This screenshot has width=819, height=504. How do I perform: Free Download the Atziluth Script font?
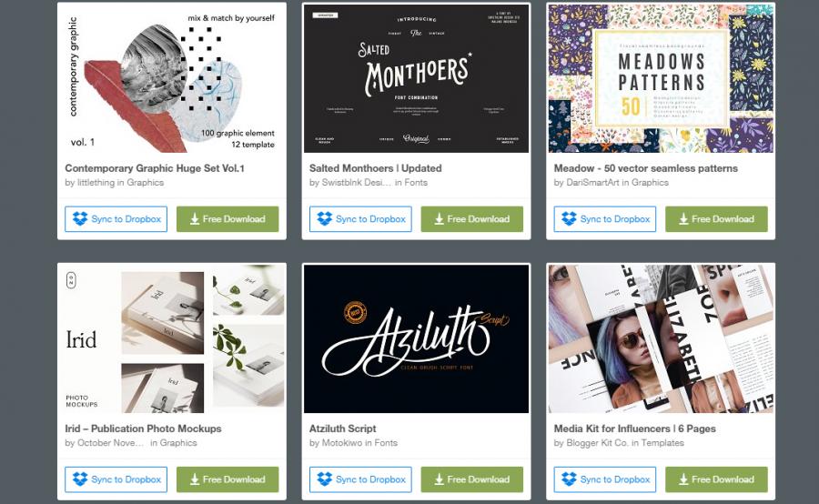(x=471, y=479)
